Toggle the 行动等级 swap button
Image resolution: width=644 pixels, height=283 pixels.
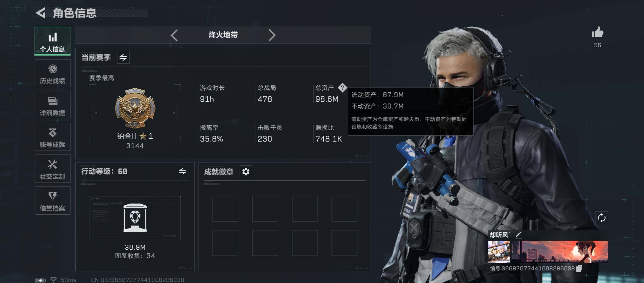point(183,171)
